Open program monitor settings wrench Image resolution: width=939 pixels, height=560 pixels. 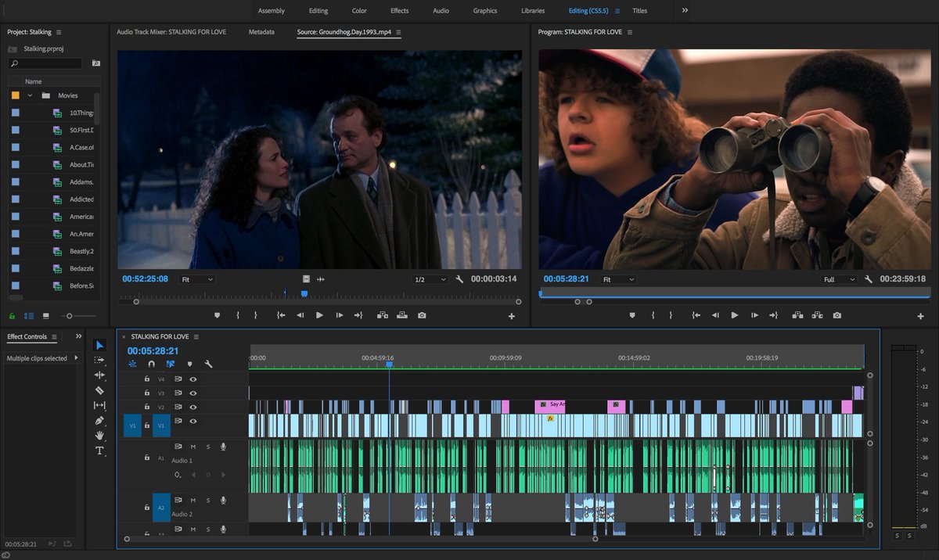pyautogui.click(x=869, y=279)
